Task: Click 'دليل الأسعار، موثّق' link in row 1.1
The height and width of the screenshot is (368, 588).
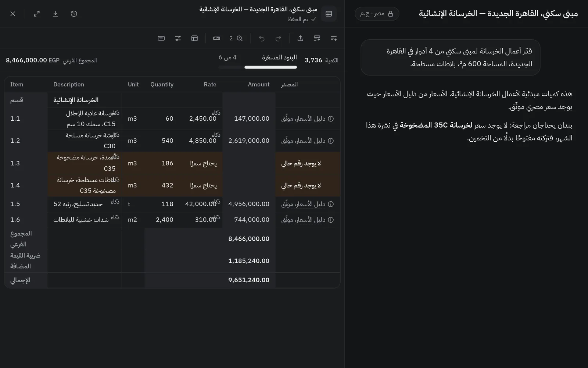Action: [303, 119]
